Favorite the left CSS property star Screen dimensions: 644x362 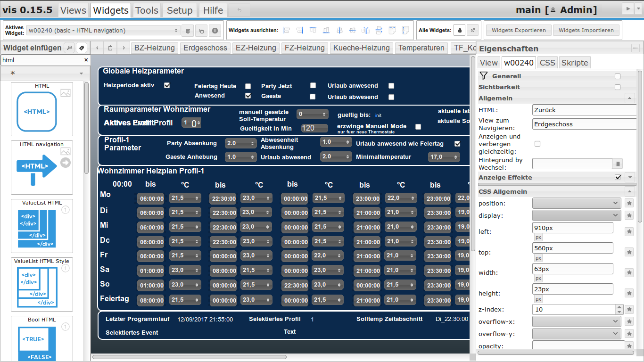click(629, 231)
